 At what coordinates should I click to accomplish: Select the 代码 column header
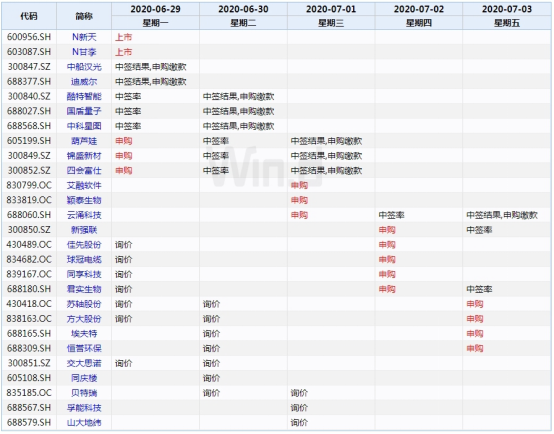(x=29, y=16)
